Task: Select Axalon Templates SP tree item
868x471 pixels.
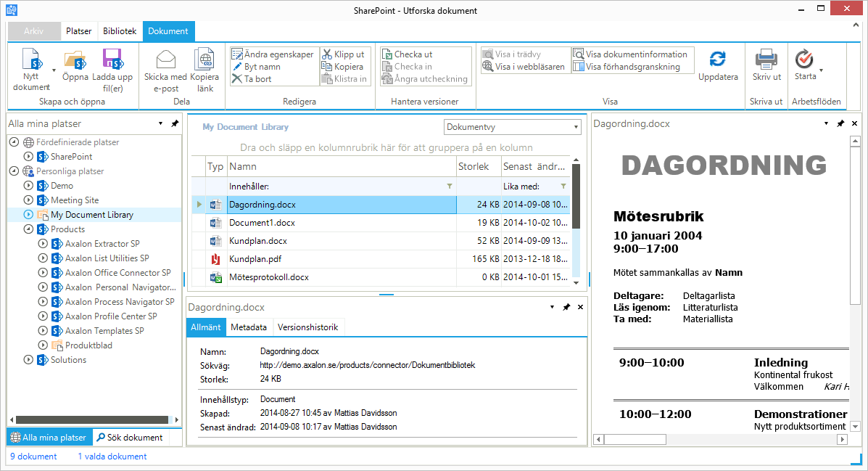Action: [104, 331]
